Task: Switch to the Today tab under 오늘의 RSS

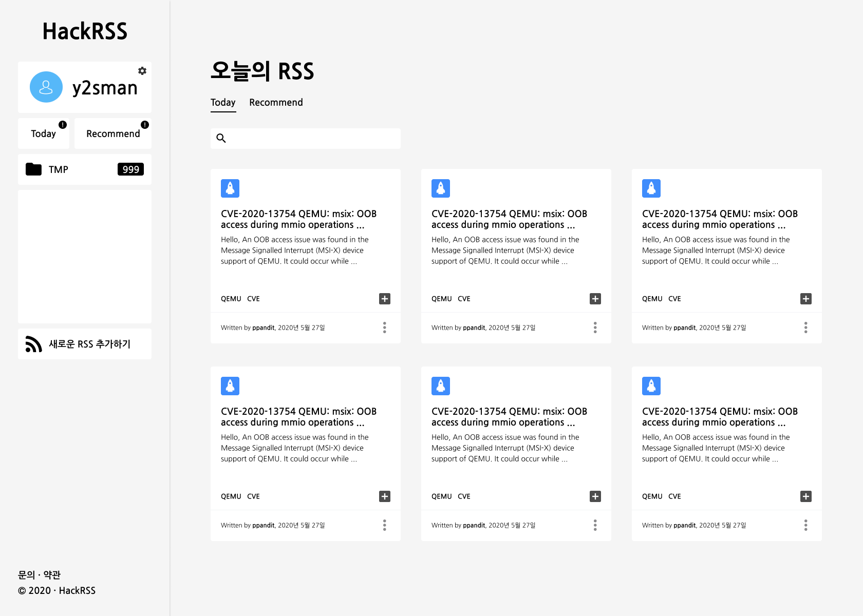Action: pos(223,103)
